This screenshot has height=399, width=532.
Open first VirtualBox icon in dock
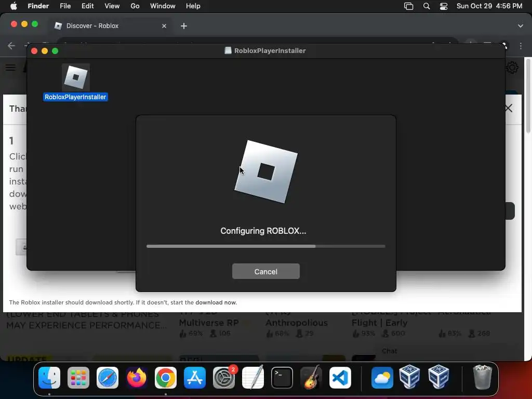click(x=409, y=377)
